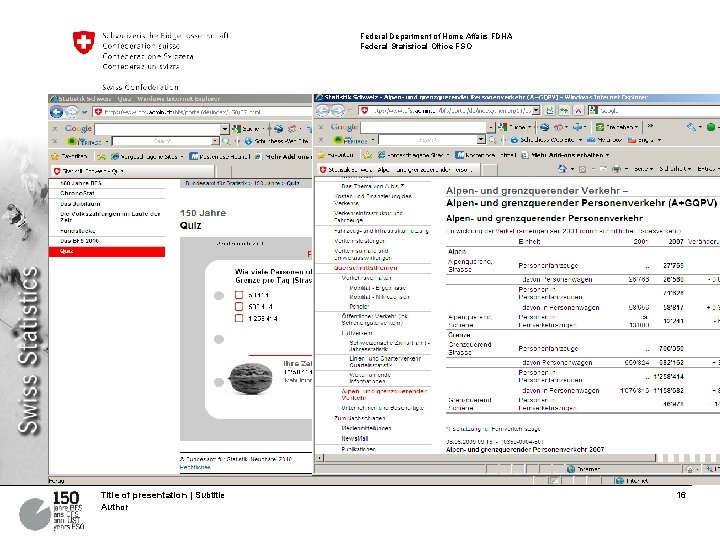Viewport: 720px width, 540px height.
Task: Open Google search box dropdown in Quiz window
Action: point(225,129)
